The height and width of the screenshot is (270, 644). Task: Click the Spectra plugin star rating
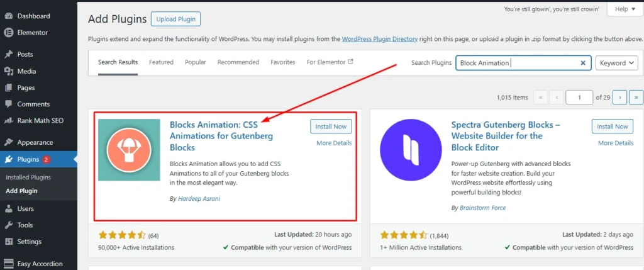tap(404, 235)
